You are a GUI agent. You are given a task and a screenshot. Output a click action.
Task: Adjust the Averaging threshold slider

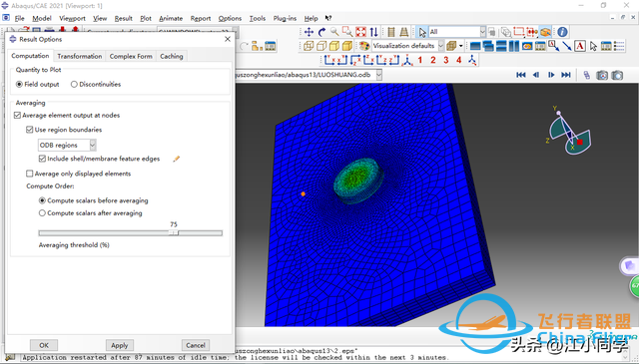[x=174, y=233]
